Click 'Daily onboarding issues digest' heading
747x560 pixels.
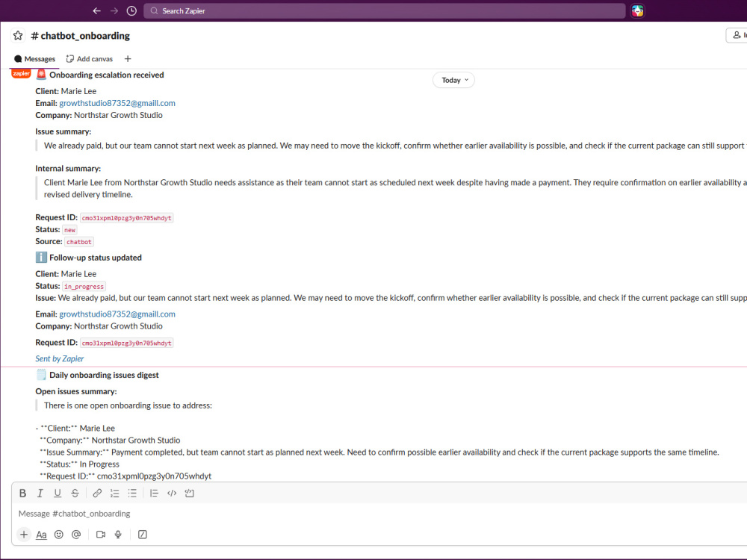(x=104, y=375)
